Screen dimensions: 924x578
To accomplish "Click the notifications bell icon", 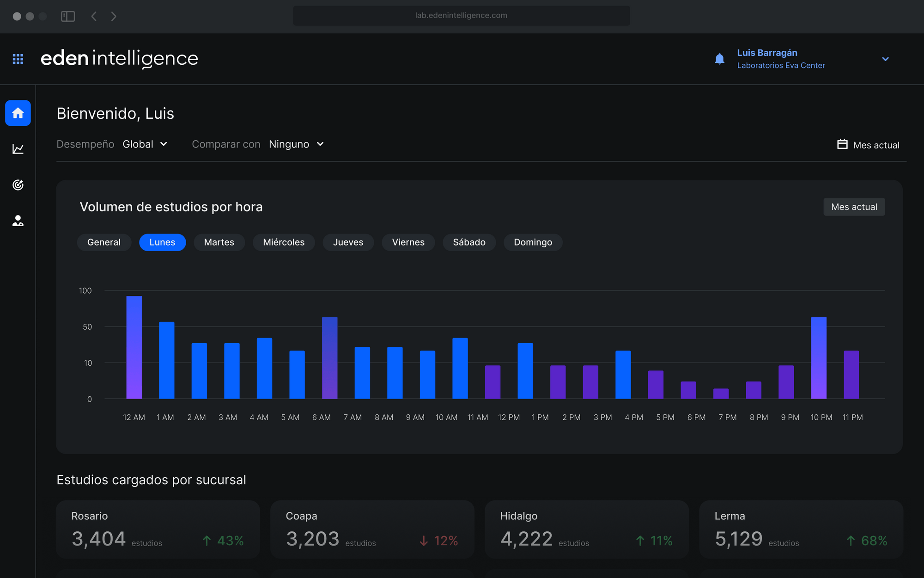I will click(719, 59).
